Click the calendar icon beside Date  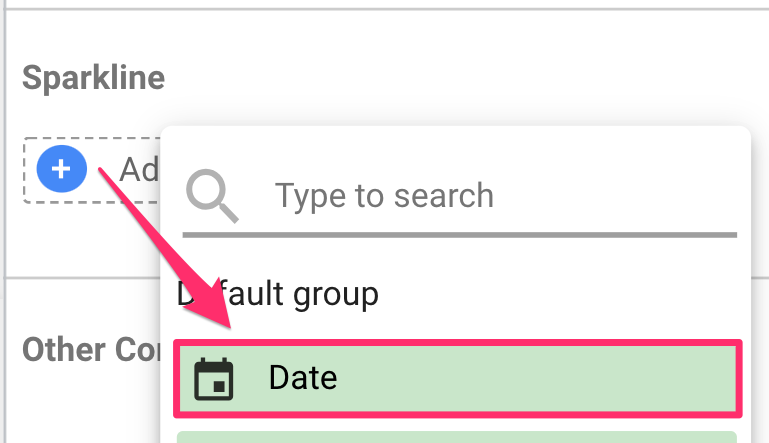coord(213,379)
